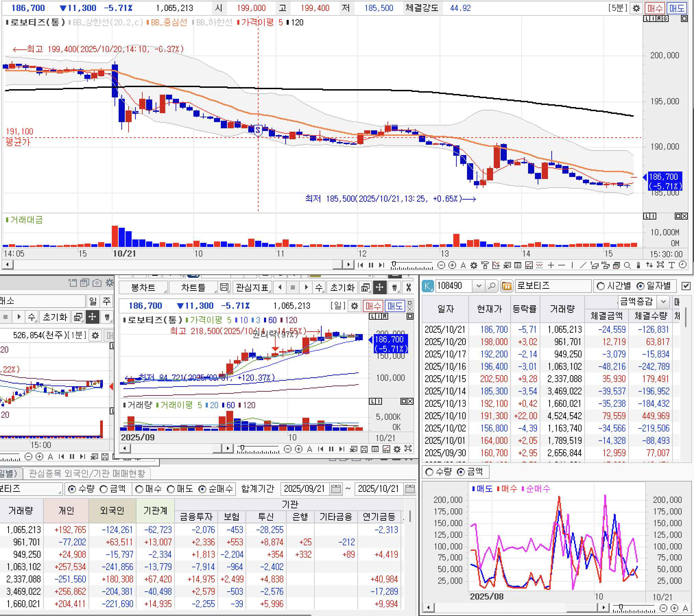The width and height of the screenshot is (694, 616).
Task: Click the zoom-out minus circle in 5-minute chart toolbar
Action: pos(441,265)
